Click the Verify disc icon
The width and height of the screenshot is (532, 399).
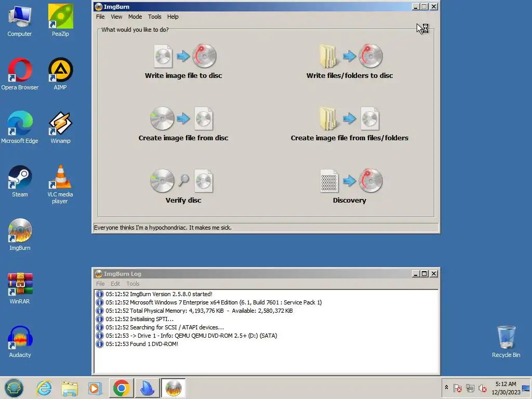(182, 181)
